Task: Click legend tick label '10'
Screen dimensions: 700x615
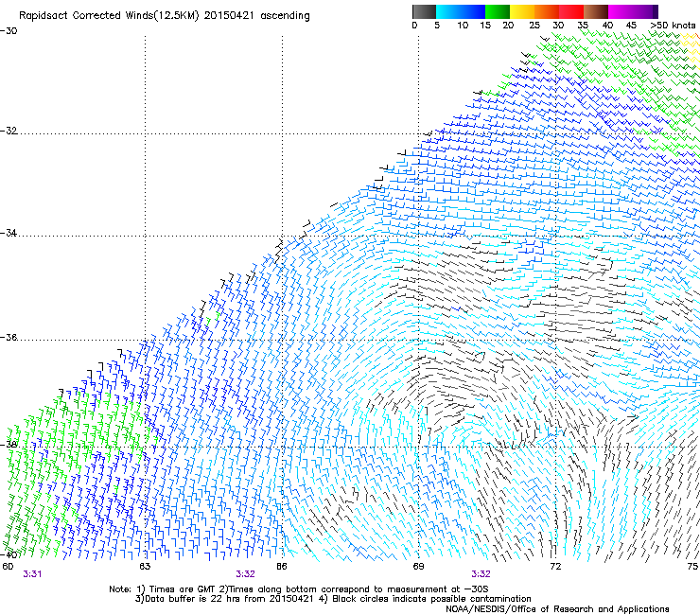Action: pos(463,26)
